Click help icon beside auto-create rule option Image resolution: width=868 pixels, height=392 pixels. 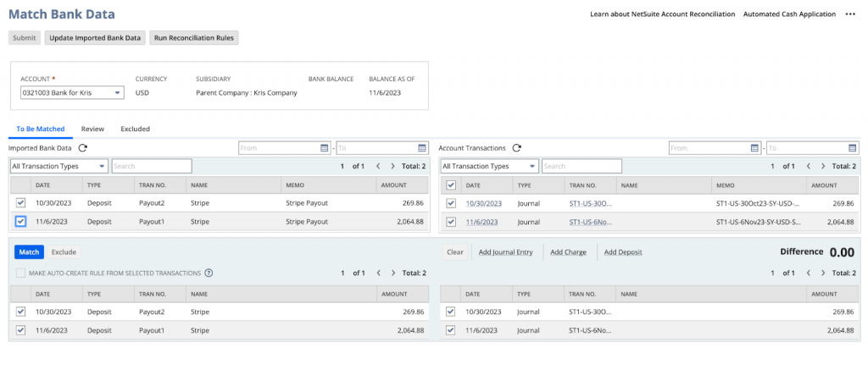[209, 273]
